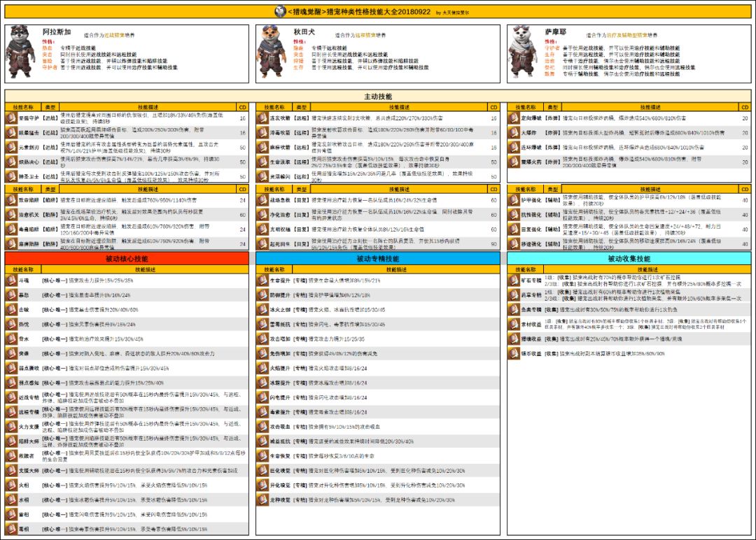The image size is (756, 540).
Task: Select the 致命陷阱 trap skill icon
Action: [x=11, y=199]
